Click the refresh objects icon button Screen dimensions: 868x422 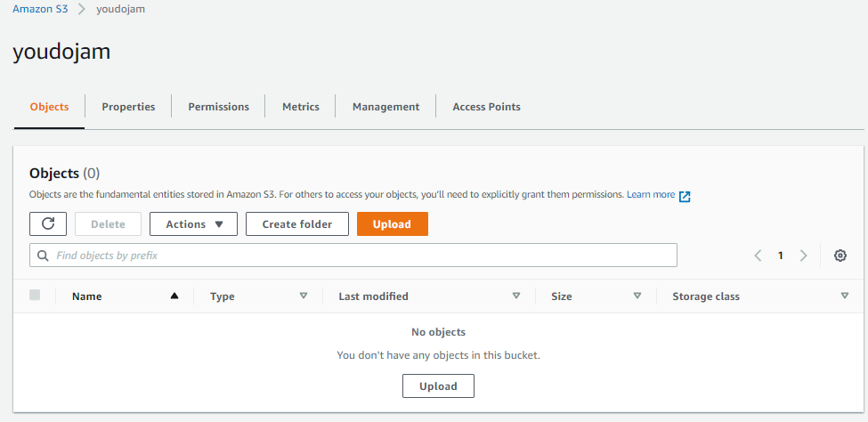(48, 224)
